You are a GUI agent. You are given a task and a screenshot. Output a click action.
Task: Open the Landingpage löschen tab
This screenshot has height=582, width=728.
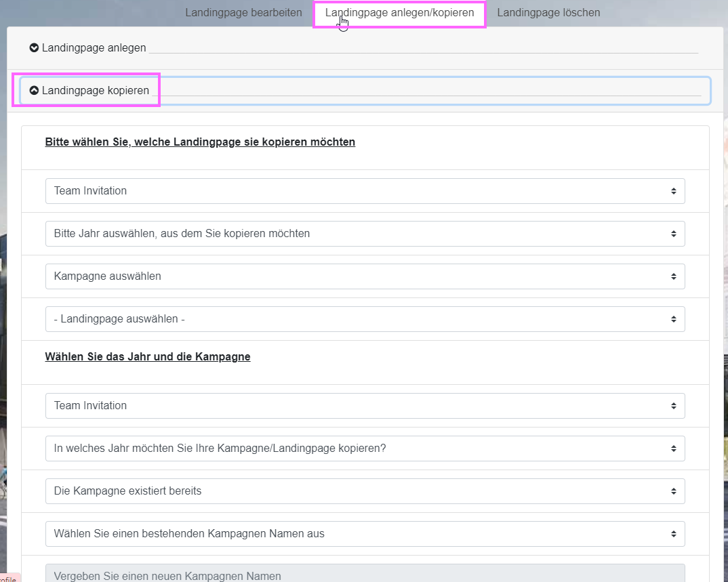(548, 13)
